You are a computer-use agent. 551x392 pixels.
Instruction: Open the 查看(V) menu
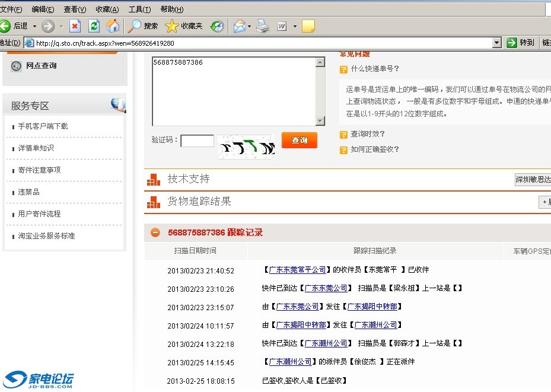pos(75,9)
